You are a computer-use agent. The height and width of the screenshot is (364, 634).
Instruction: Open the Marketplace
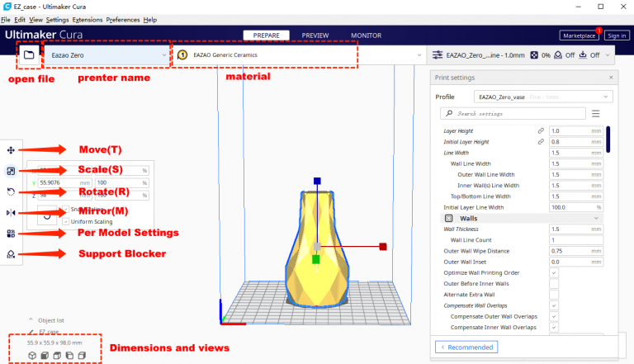click(579, 35)
